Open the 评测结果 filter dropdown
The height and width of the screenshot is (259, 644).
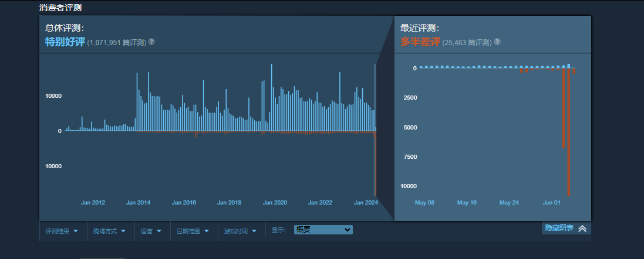(x=62, y=231)
